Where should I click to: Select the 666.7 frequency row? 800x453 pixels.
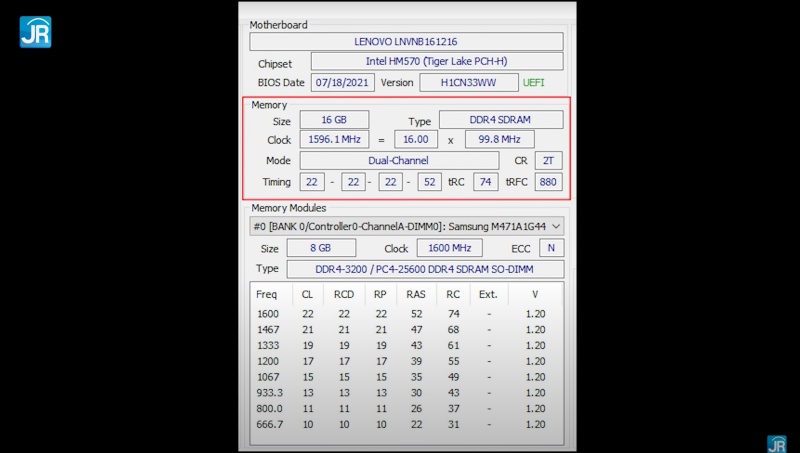pyautogui.click(x=407, y=424)
